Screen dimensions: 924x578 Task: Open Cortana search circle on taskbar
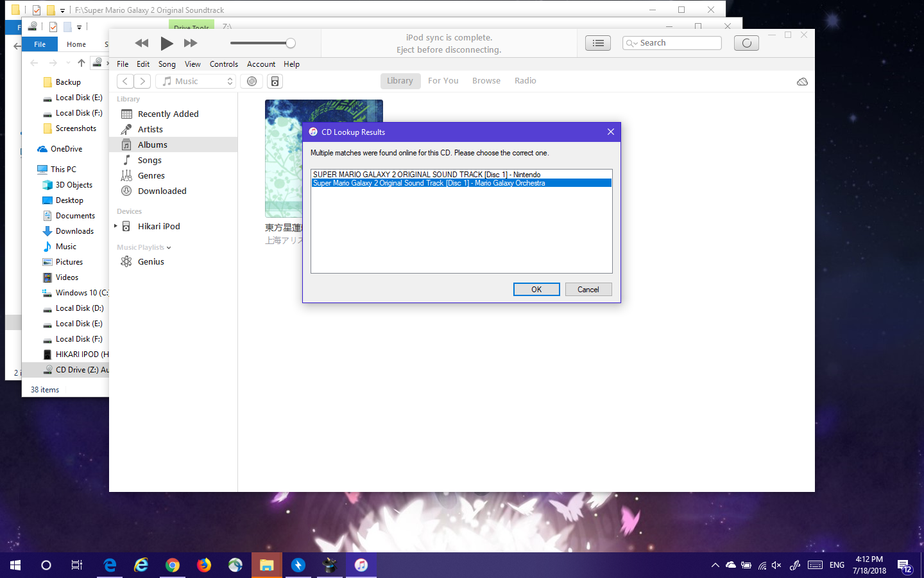pos(46,565)
